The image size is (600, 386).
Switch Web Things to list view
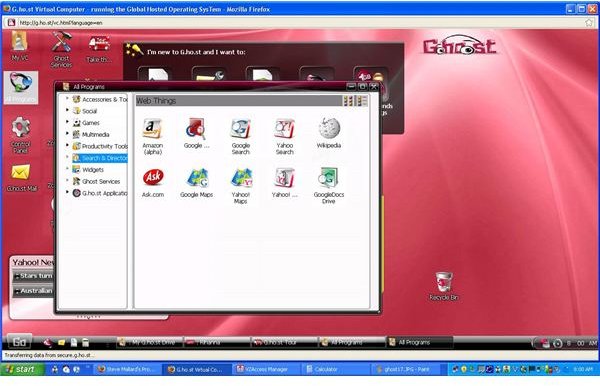click(x=362, y=101)
